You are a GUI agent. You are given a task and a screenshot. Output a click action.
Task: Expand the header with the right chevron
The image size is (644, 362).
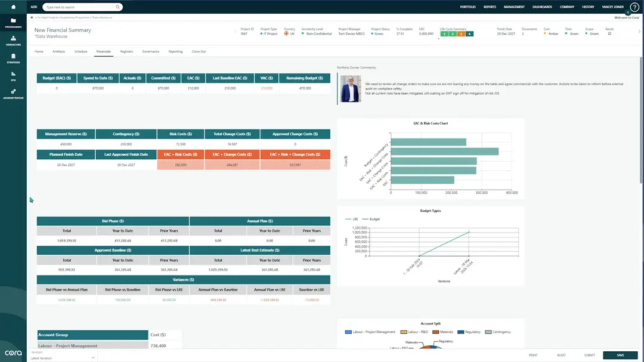tap(639, 31)
